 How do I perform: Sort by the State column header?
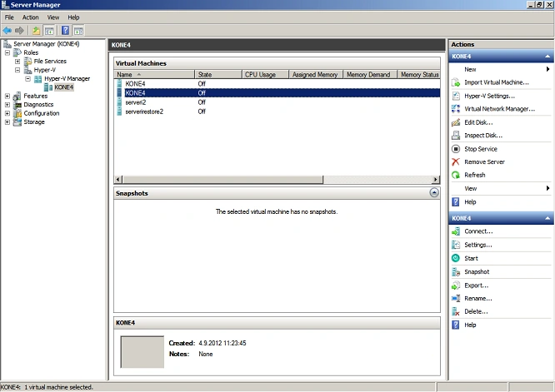[218, 75]
